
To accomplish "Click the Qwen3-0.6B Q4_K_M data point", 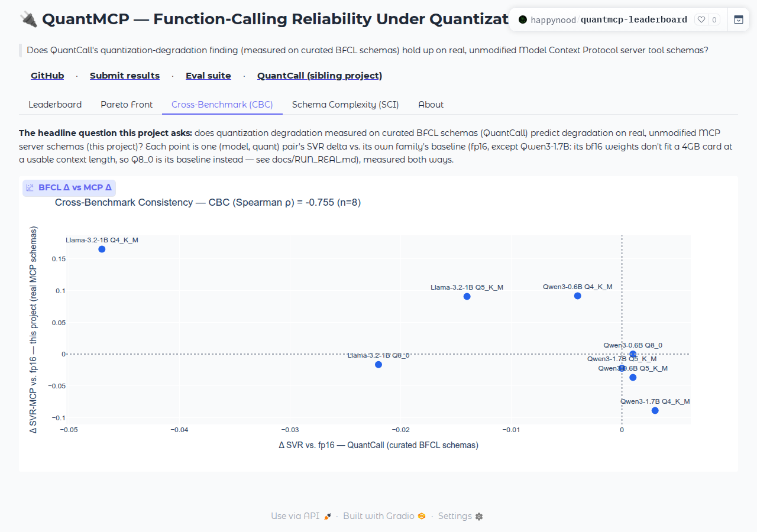I will [578, 296].
